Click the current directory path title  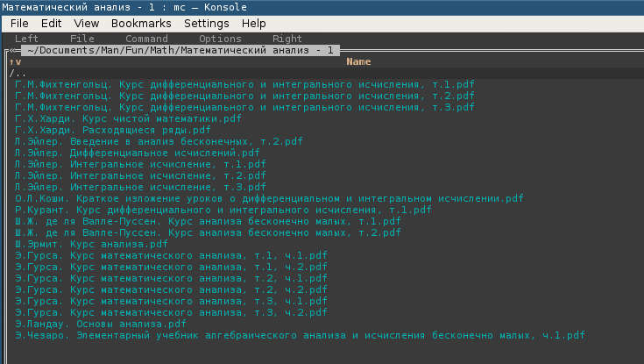coord(180,50)
